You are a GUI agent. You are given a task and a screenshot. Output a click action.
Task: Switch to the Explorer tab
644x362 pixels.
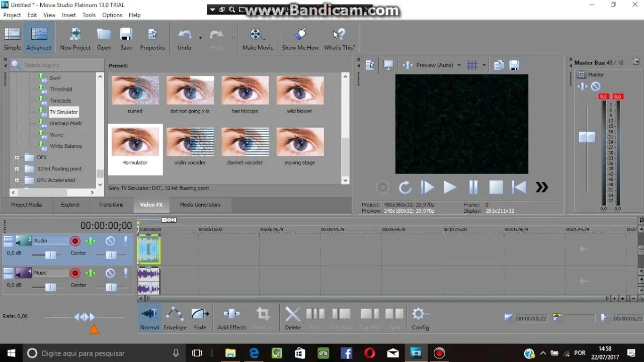point(70,205)
